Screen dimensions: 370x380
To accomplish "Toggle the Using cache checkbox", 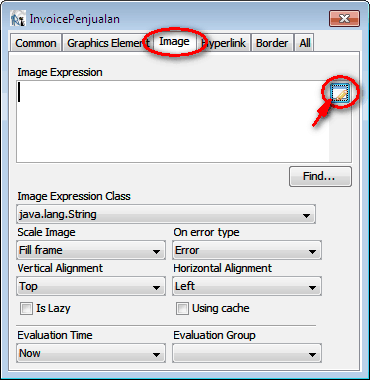I will click(182, 309).
